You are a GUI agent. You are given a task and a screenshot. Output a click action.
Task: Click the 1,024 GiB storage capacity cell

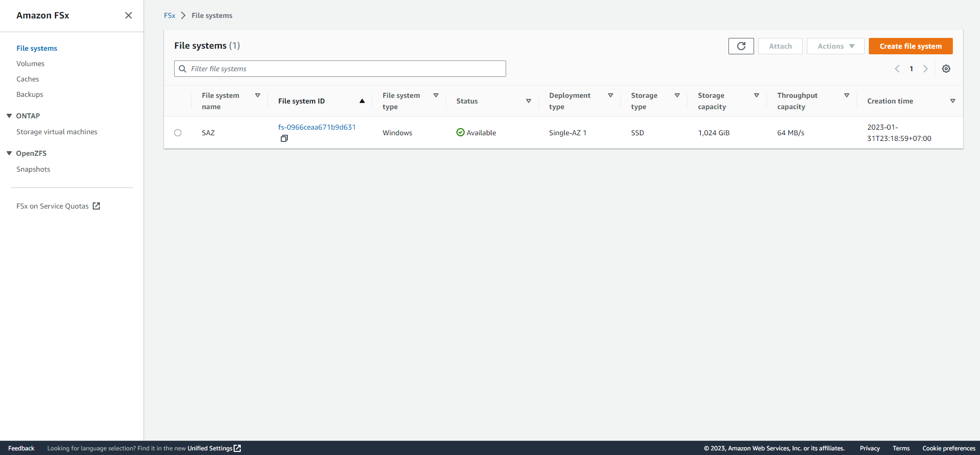coord(714,133)
